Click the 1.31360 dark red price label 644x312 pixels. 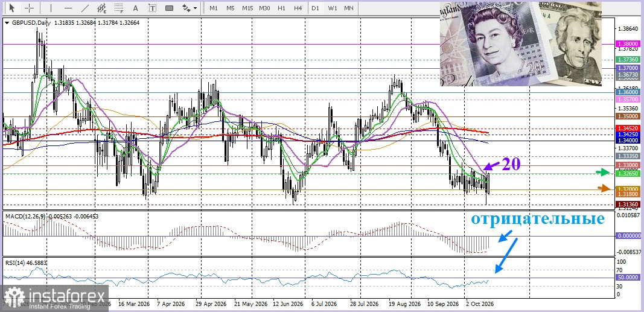(628, 205)
